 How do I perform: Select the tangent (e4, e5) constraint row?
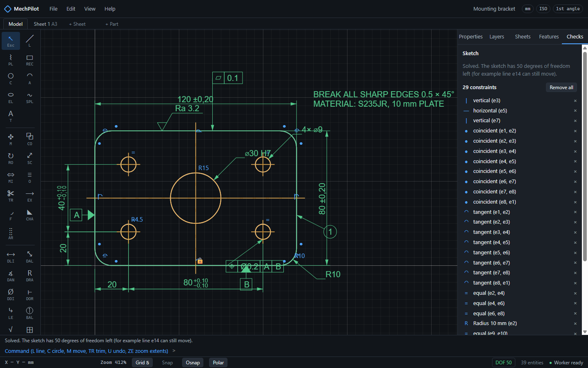tap(521, 242)
